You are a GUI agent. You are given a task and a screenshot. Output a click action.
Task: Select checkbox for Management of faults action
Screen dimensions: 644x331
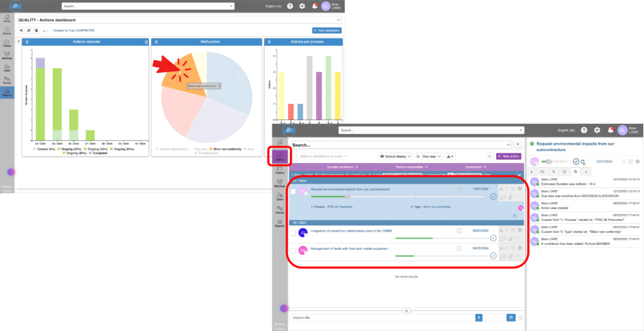[293, 251]
